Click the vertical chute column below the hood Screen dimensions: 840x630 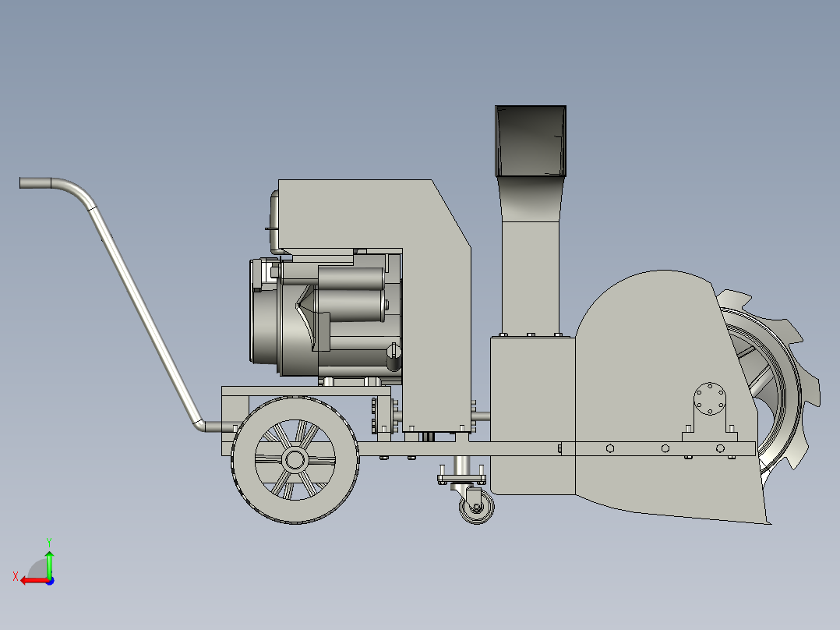click(x=531, y=276)
